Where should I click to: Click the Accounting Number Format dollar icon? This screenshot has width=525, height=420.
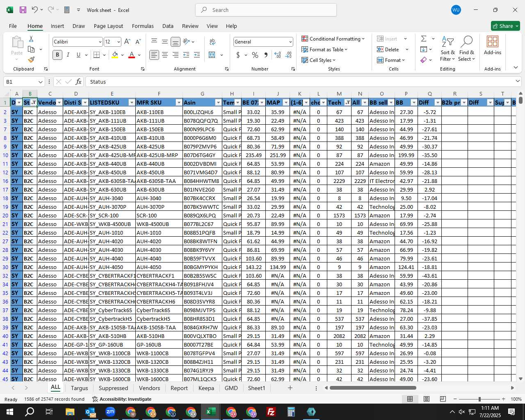point(238,55)
